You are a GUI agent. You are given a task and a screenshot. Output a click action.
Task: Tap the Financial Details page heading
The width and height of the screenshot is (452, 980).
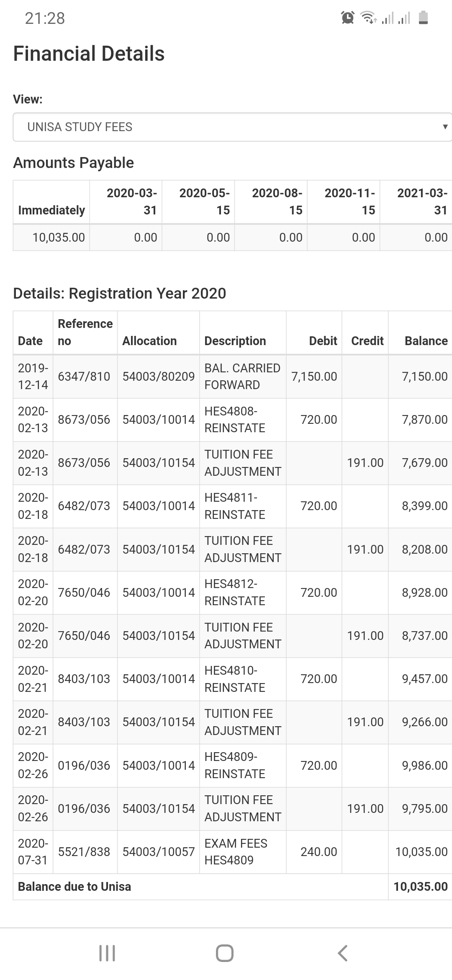point(89,53)
